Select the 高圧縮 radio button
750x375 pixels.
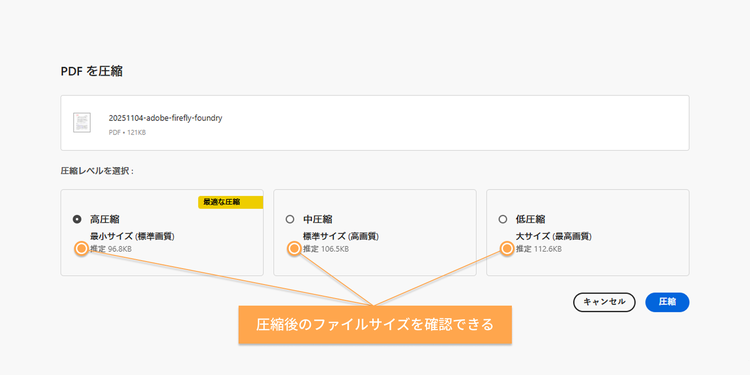click(77, 219)
